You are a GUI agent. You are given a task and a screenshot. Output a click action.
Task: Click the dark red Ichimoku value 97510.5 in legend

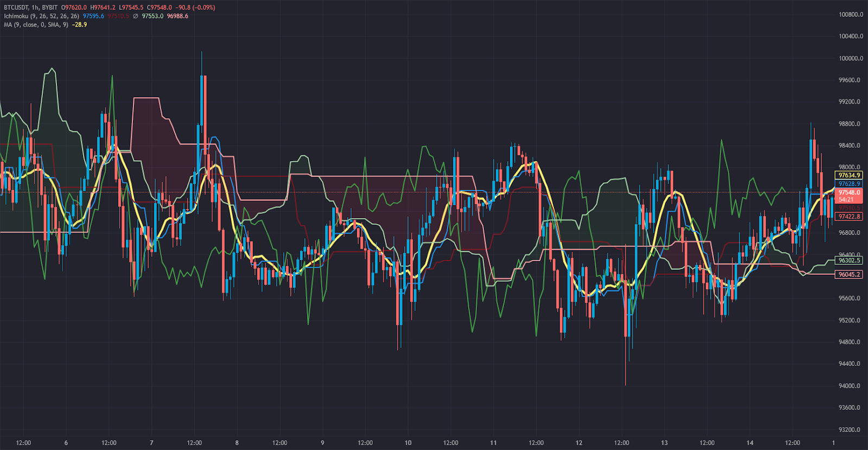pyautogui.click(x=118, y=16)
